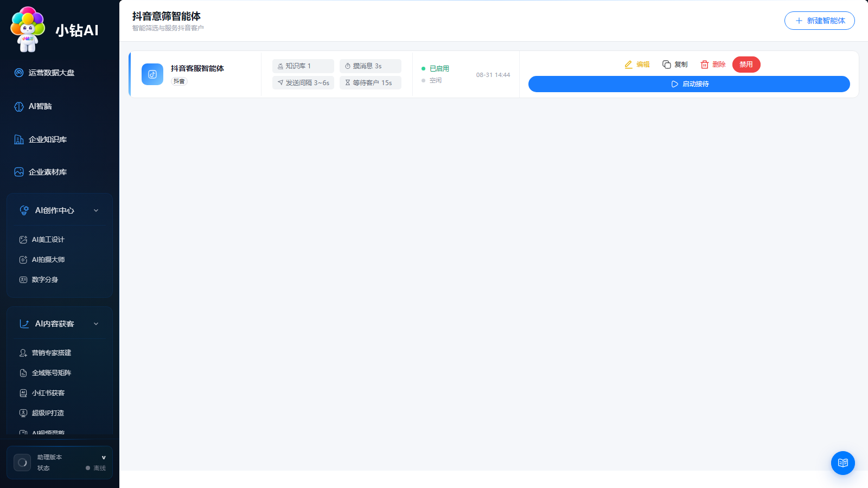
Task: Click the AI创作中心 lightbulb icon
Action: [24, 210]
